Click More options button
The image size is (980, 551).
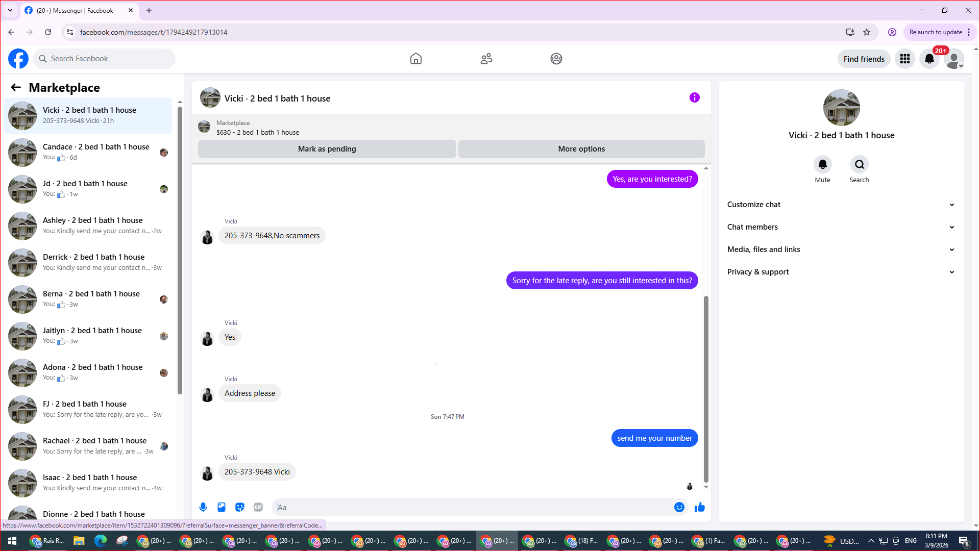(x=581, y=149)
